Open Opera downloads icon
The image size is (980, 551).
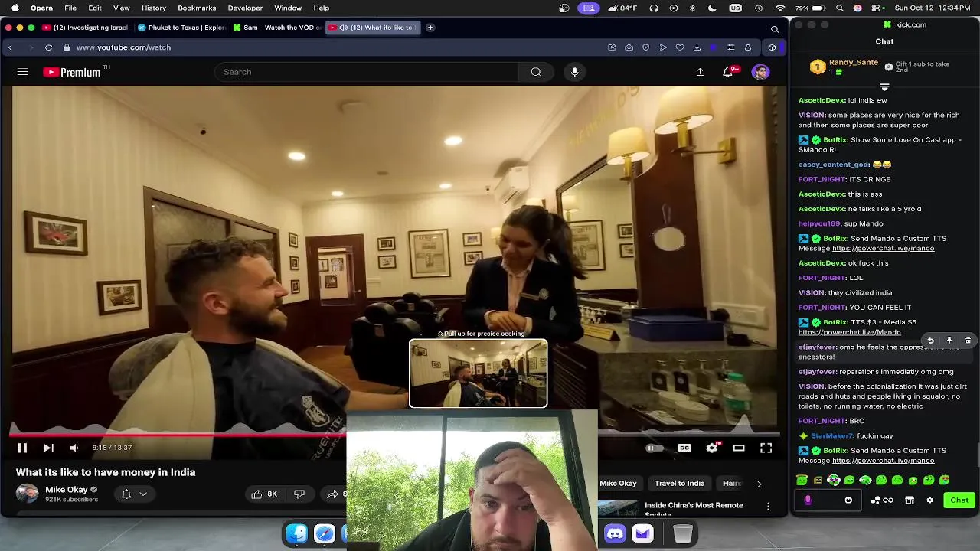click(x=697, y=47)
